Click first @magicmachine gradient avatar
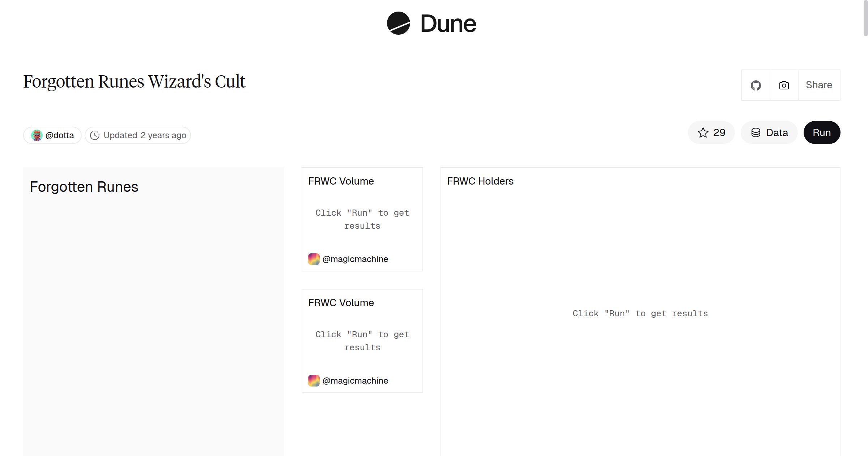868x456 pixels. [x=314, y=259]
